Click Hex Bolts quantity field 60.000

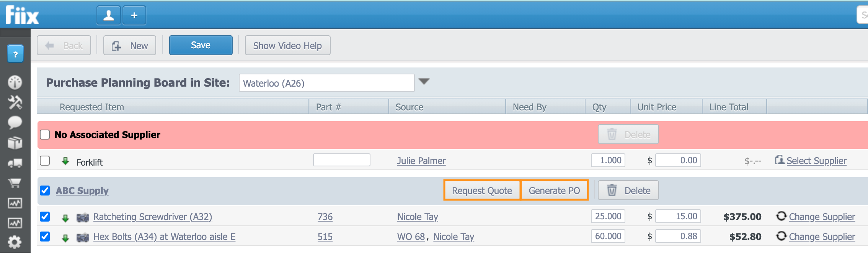click(608, 236)
